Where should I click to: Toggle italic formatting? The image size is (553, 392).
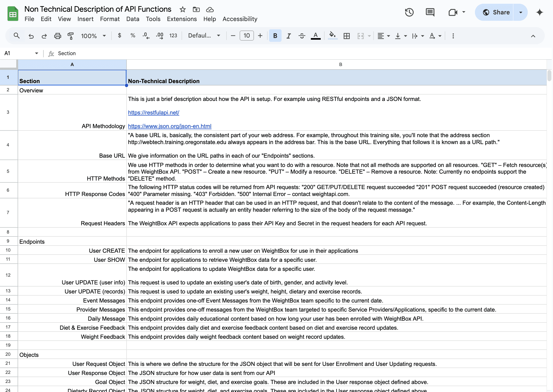point(288,36)
